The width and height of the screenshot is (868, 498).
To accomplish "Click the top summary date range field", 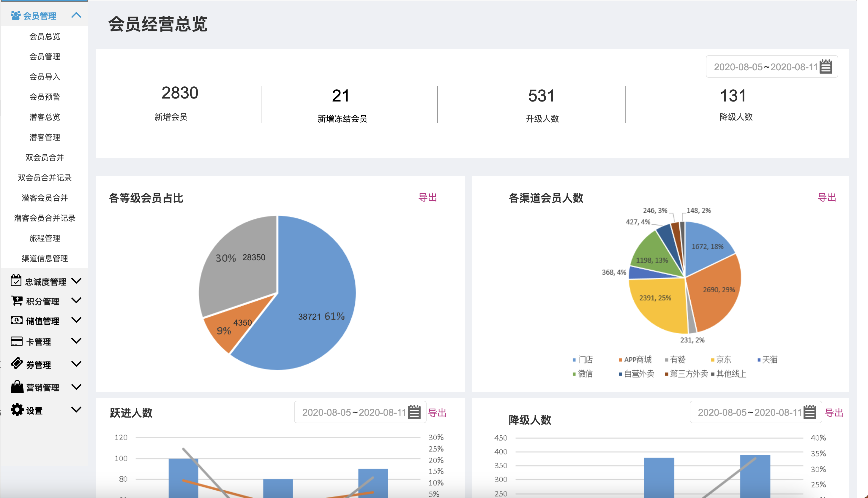I will 772,66.
